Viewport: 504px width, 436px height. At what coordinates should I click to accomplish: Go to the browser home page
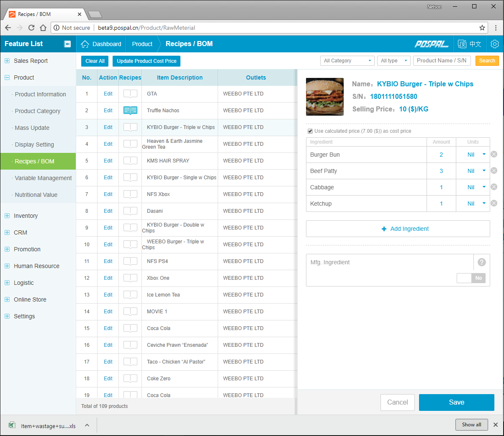tap(43, 28)
